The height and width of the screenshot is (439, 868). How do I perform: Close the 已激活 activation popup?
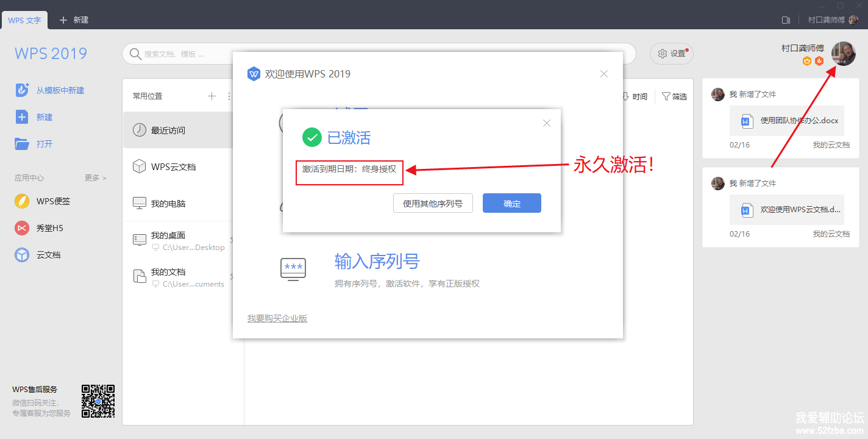coord(547,123)
